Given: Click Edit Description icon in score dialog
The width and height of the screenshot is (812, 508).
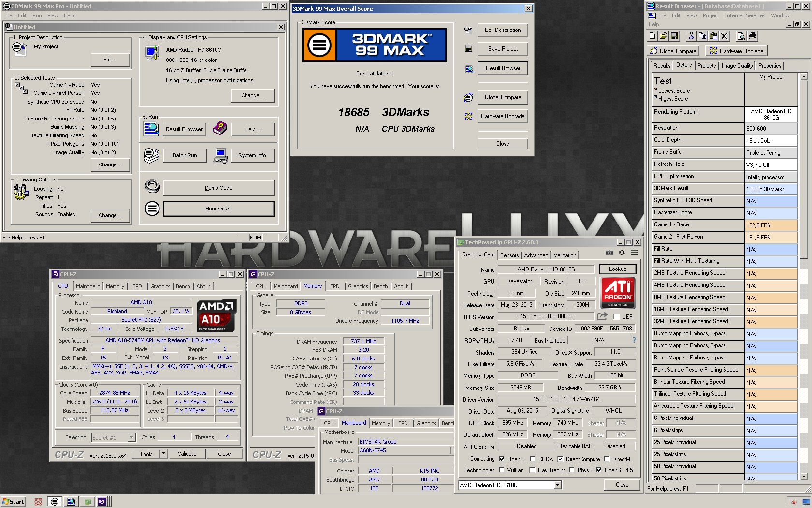Looking at the screenshot, I should point(468,30).
